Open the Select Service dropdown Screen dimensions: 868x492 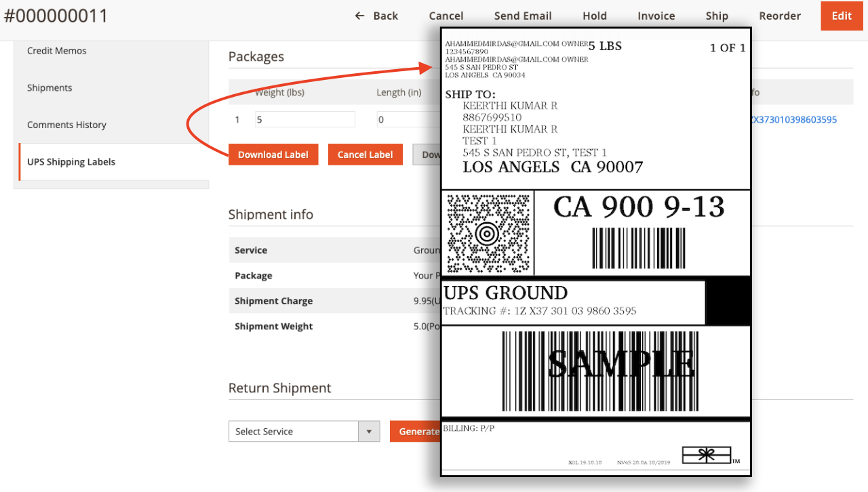[x=304, y=432]
